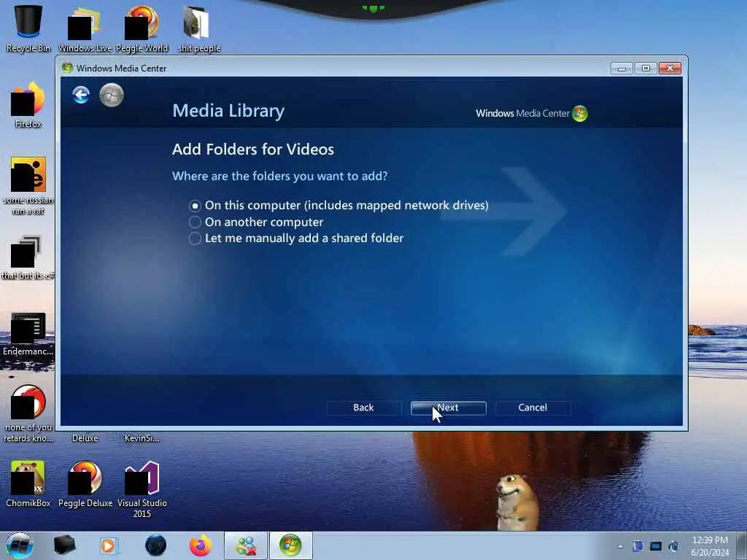Click the Next button
The width and height of the screenshot is (747, 560).
[449, 408]
